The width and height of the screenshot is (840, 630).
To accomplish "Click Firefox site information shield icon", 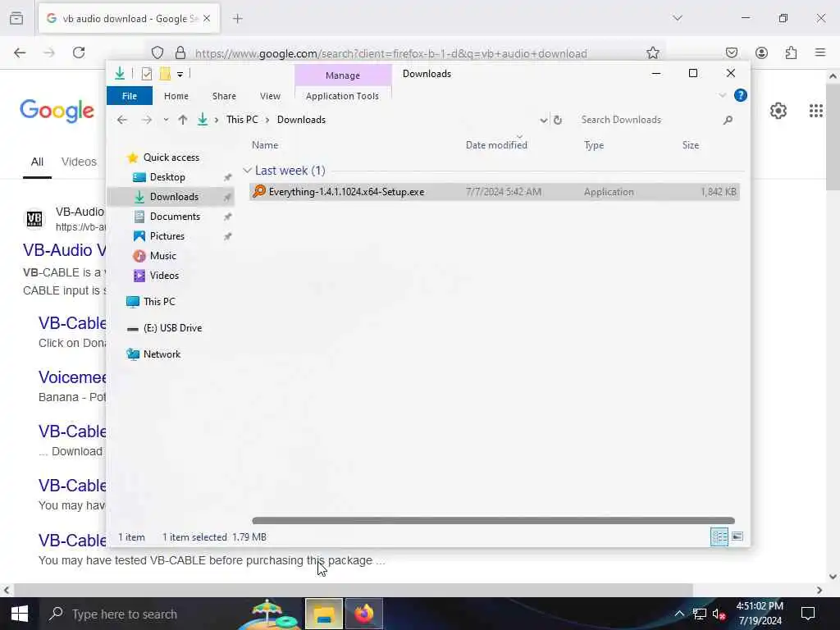I will 157,52.
